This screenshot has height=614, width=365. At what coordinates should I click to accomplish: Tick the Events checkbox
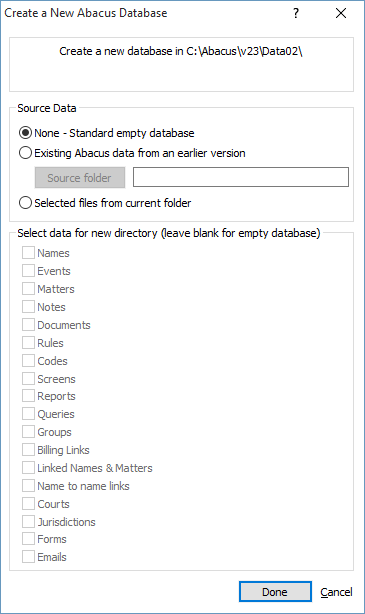tap(28, 271)
